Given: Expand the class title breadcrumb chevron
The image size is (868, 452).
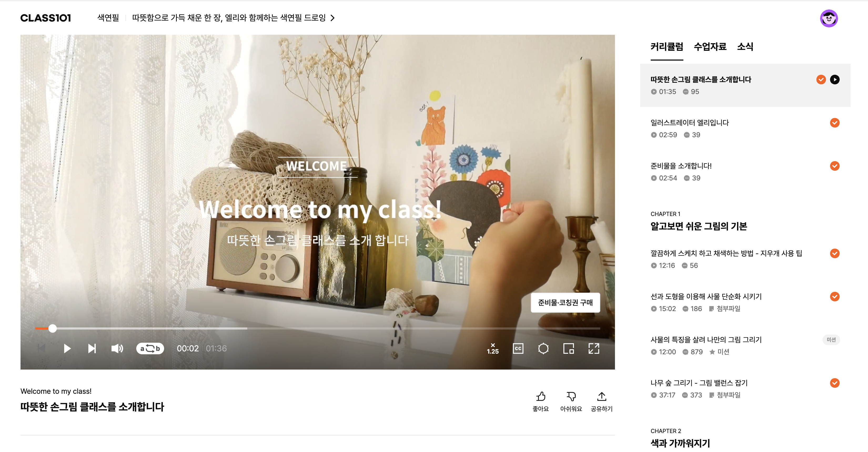Looking at the screenshot, I should (x=332, y=18).
